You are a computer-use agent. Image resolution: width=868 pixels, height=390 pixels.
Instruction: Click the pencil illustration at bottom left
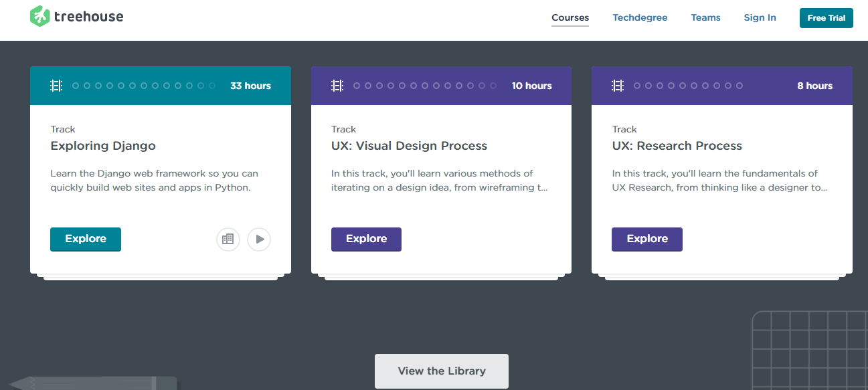94,383
